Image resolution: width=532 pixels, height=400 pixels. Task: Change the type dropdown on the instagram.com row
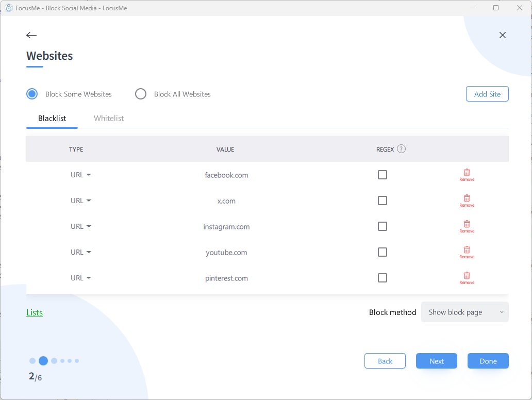[81, 226]
